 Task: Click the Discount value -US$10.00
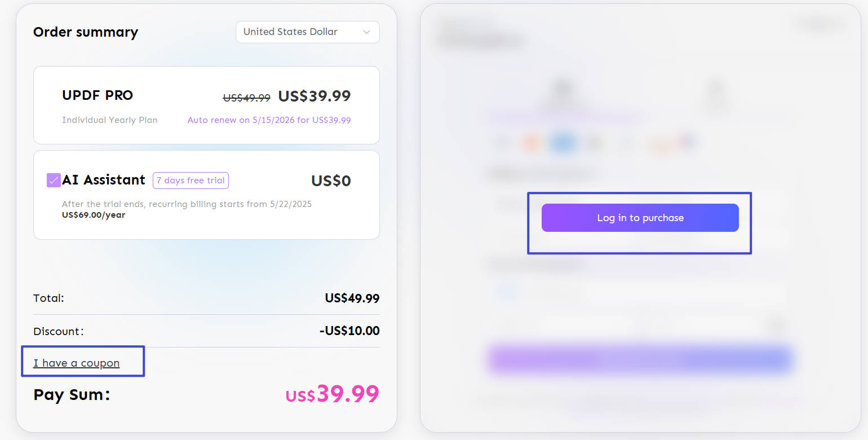point(349,331)
